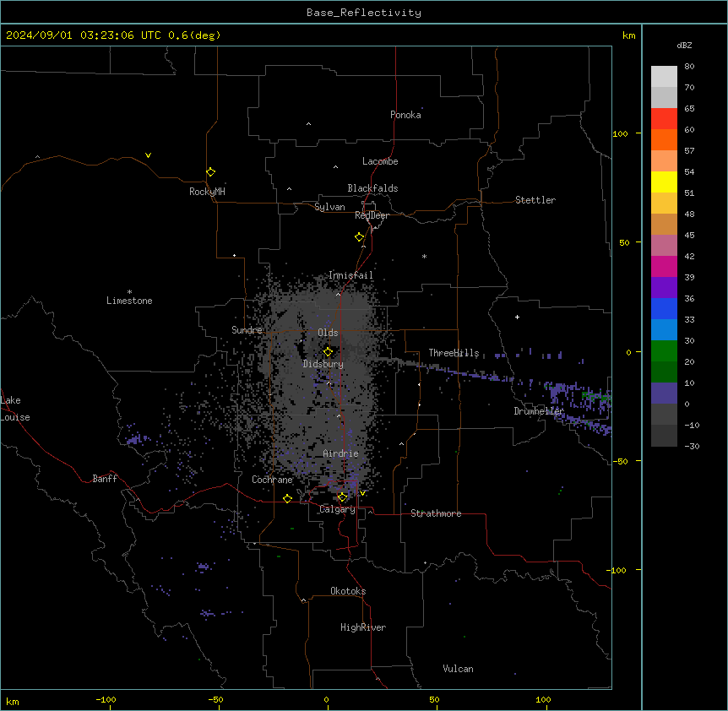Click the Airdrie city label
Screen dimensions: 728x711
click(340, 453)
